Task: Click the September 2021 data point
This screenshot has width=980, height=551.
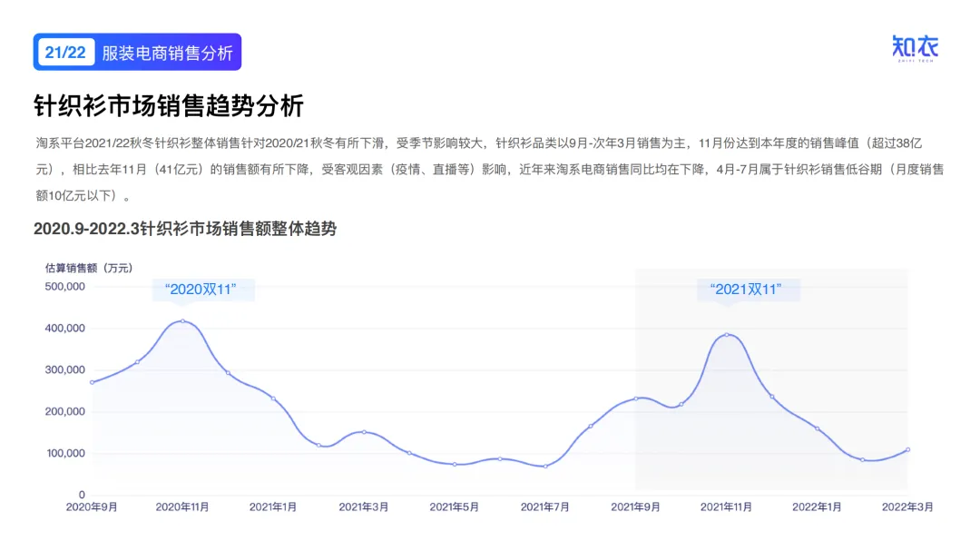Action: pos(635,398)
